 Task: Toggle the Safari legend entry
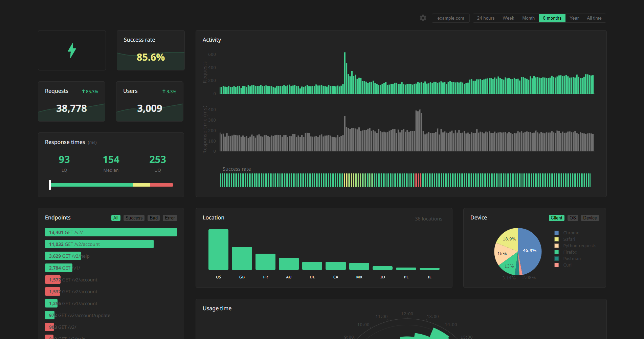[x=569, y=239]
